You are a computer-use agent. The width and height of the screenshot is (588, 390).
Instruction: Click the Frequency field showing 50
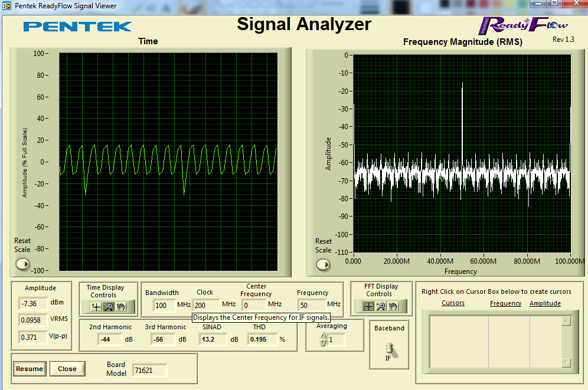(x=312, y=305)
